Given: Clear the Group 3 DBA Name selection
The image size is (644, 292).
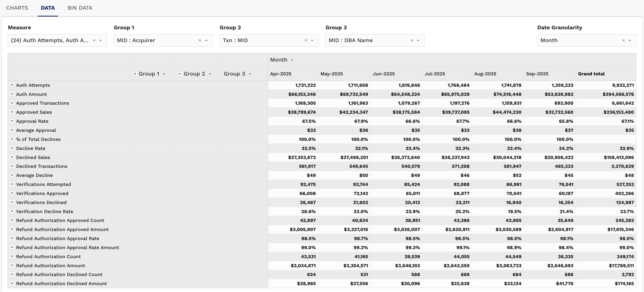Looking at the screenshot, I should tap(411, 40).
